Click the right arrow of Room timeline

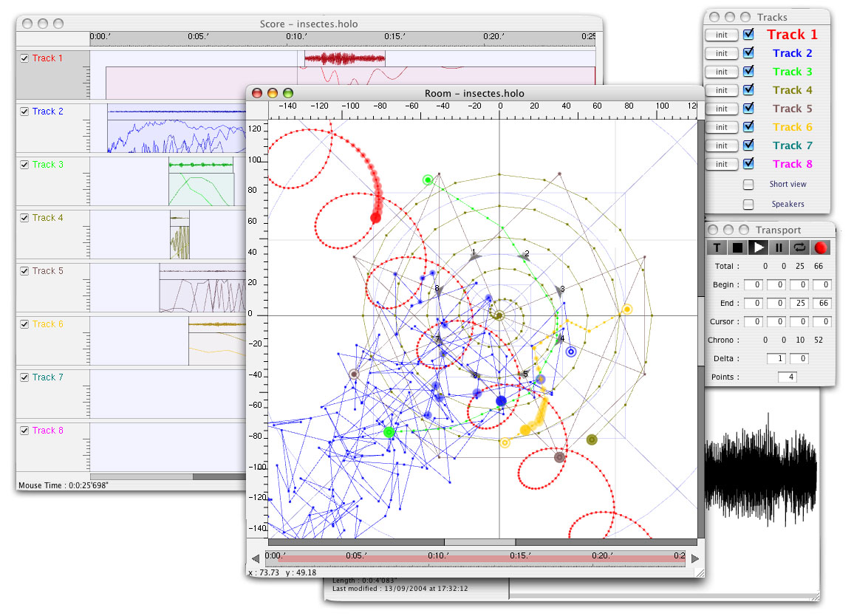[x=695, y=558]
